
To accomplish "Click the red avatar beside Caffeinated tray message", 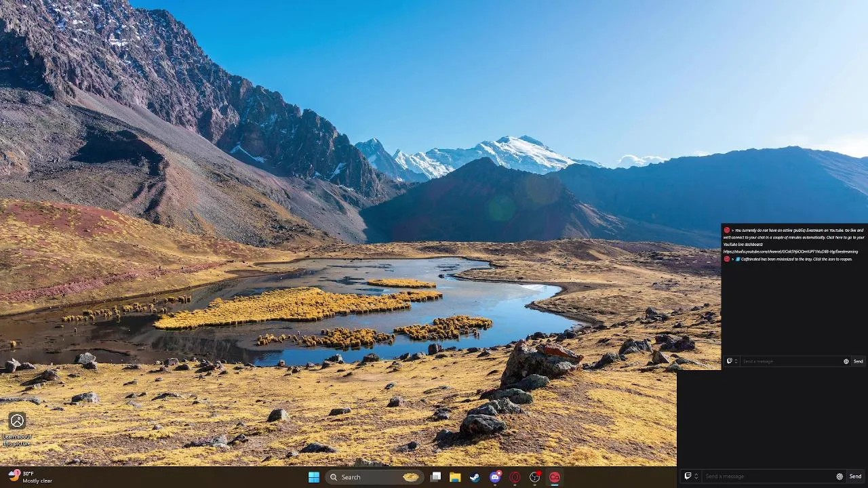I will click(x=726, y=259).
